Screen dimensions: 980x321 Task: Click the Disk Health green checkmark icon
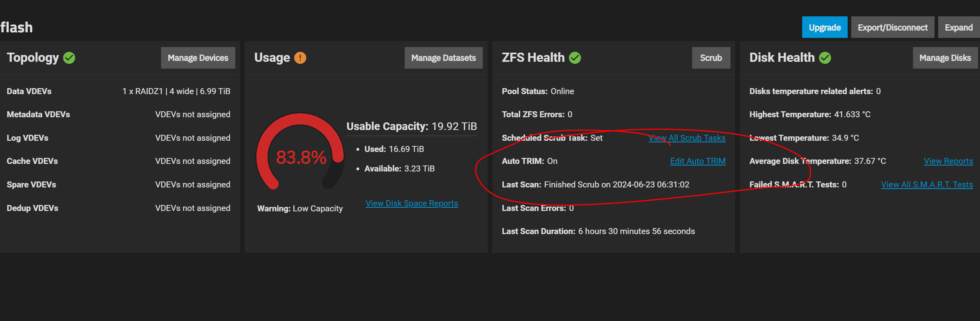point(825,58)
